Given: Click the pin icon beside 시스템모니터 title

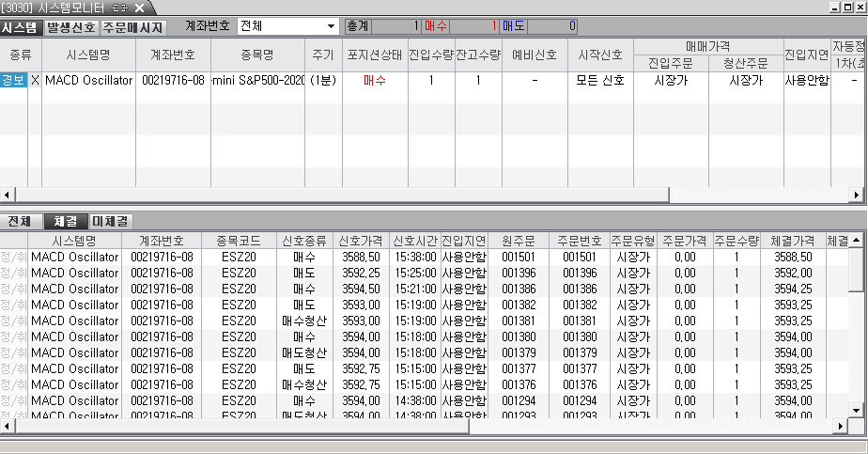Looking at the screenshot, I should tap(121, 8).
